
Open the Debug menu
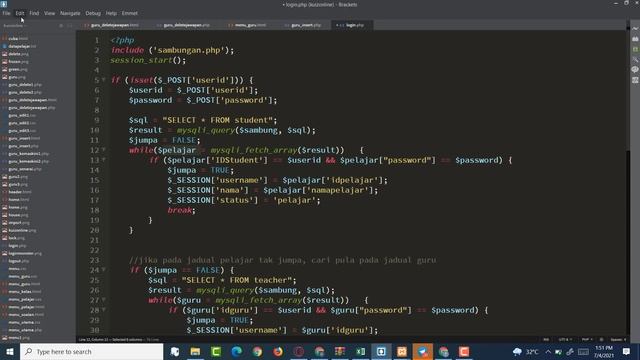click(x=93, y=13)
